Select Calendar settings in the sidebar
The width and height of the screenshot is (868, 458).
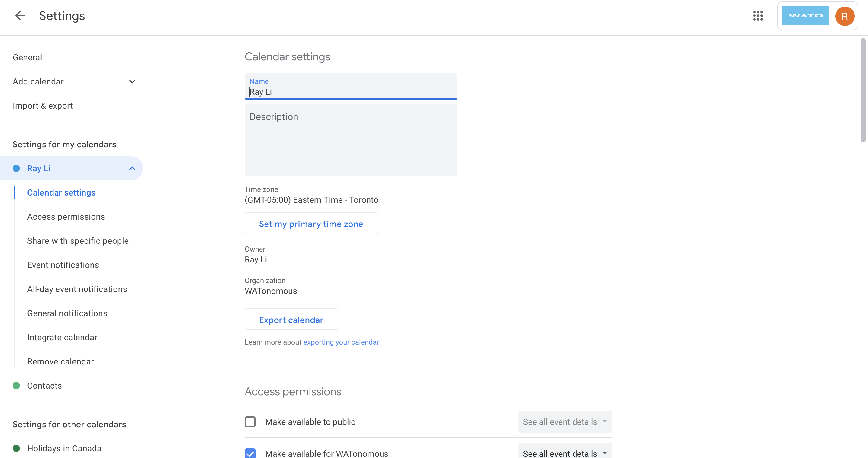61,192
